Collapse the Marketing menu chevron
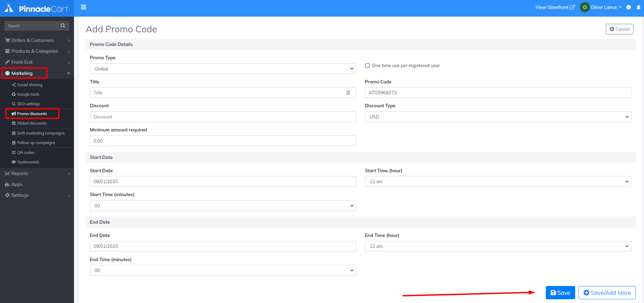The width and height of the screenshot is (644, 303). tap(69, 73)
